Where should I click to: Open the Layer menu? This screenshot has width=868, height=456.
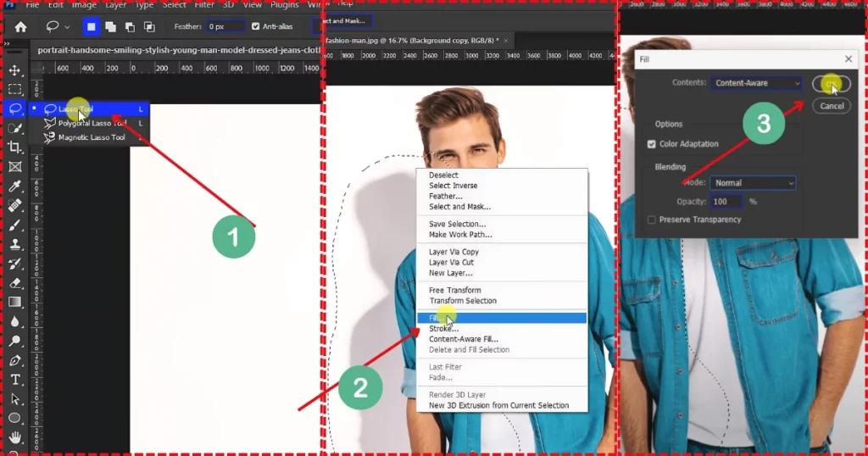click(x=115, y=4)
